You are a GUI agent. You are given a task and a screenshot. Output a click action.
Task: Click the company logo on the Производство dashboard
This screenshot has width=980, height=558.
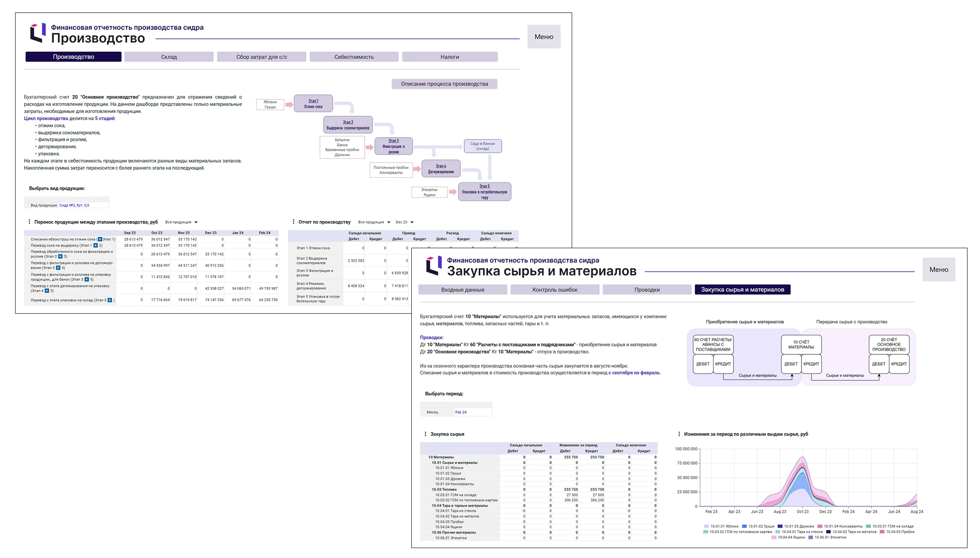[x=38, y=32]
